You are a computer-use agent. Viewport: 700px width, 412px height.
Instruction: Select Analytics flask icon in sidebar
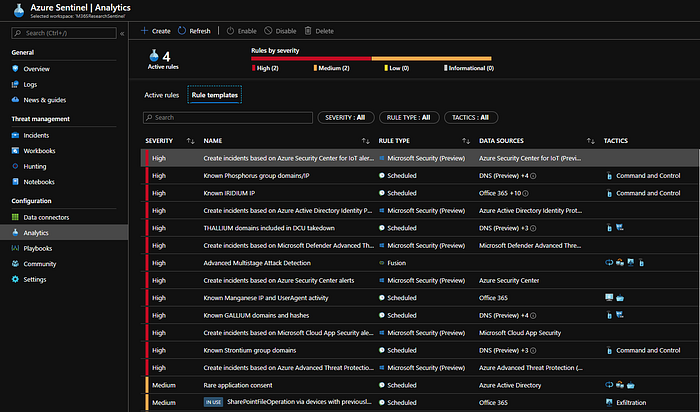point(15,233)
